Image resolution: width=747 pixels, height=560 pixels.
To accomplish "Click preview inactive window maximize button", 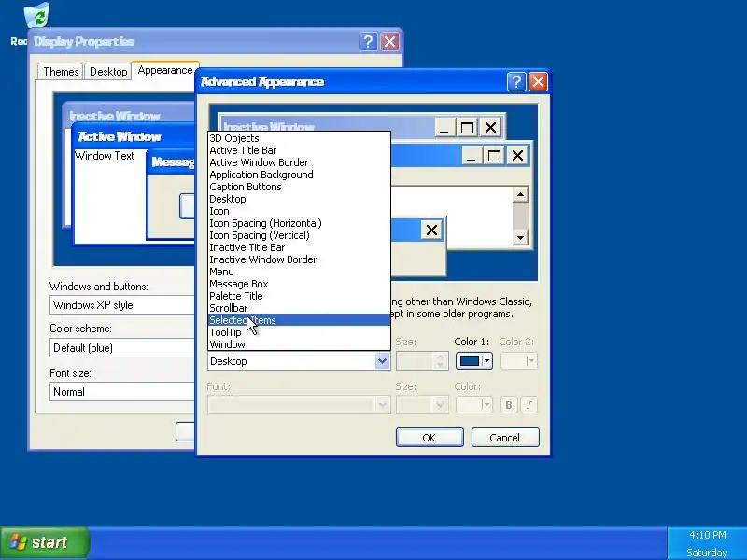I will click(x=467, y=128).
